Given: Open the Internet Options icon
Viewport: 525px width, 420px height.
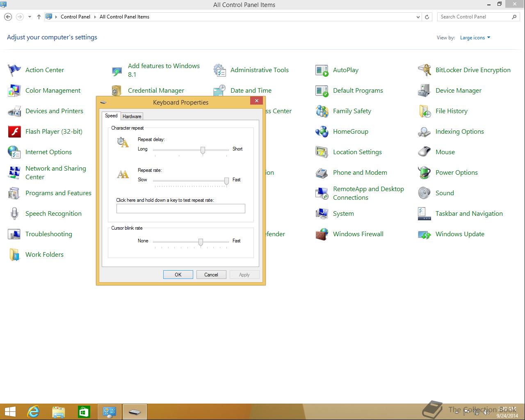Looking at the screenshot, I should 14,152.
